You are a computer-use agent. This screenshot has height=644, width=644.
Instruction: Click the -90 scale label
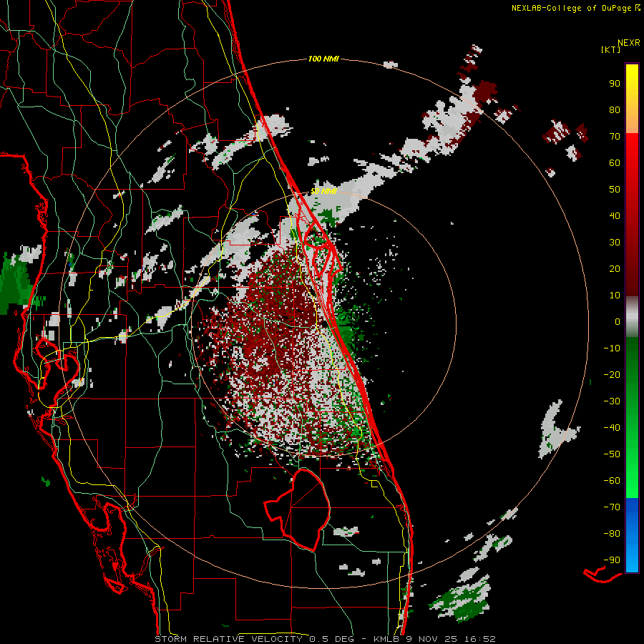(612, 560)
